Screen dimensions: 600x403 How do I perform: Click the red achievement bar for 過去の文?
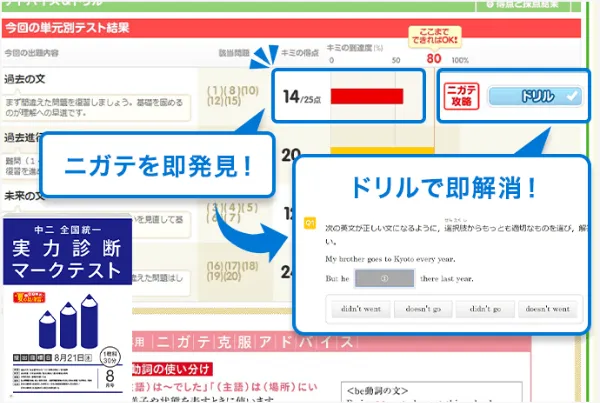point(367,97)
